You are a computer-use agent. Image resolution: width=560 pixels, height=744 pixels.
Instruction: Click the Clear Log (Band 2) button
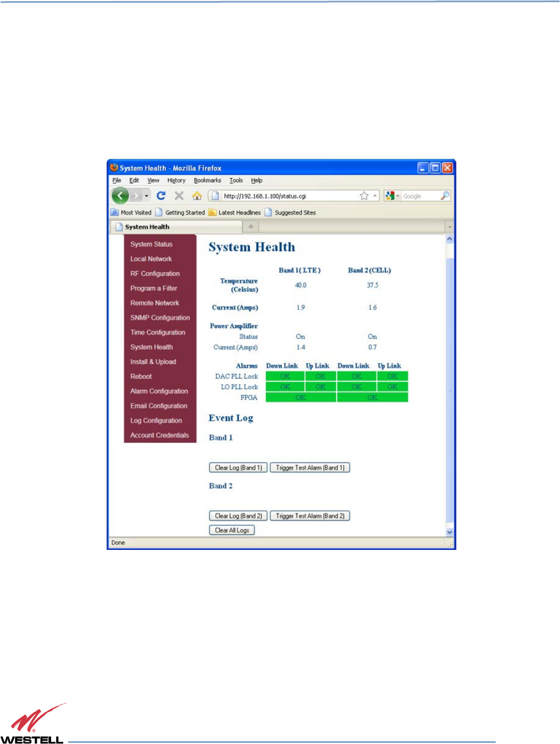tap(238, 516)
